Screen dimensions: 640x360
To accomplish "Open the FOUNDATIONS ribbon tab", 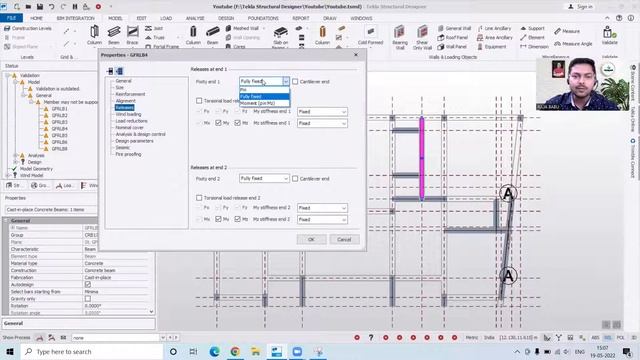I will (263, 18).
